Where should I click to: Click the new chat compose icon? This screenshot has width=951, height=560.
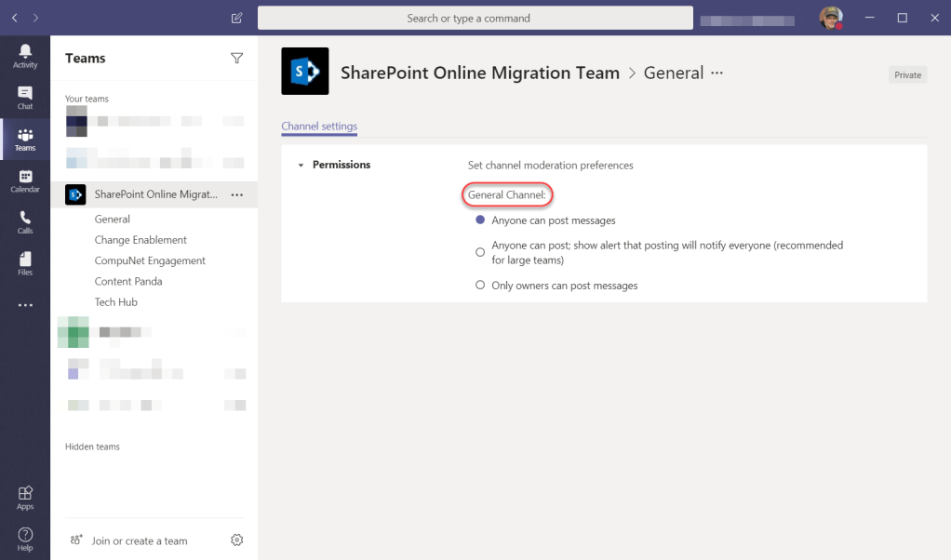point(236,18)
